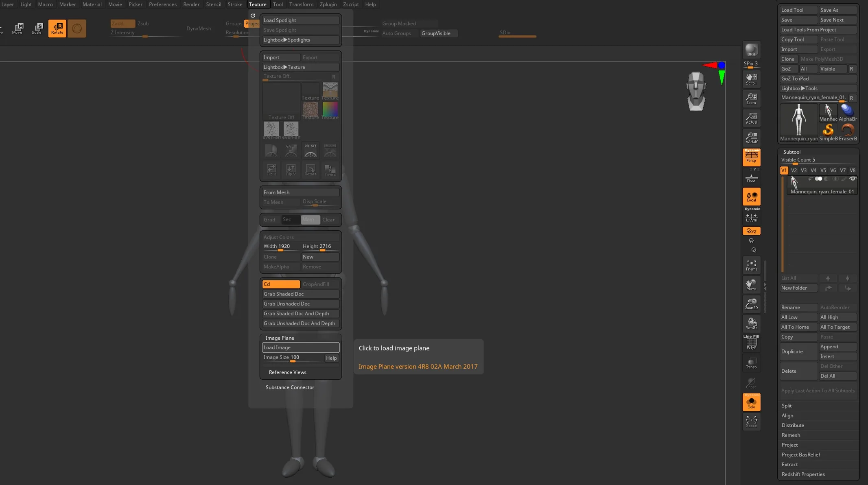This screenshot has width=868, height=485.
Task: Expand the Split section
Action: (x=787, y=405)
